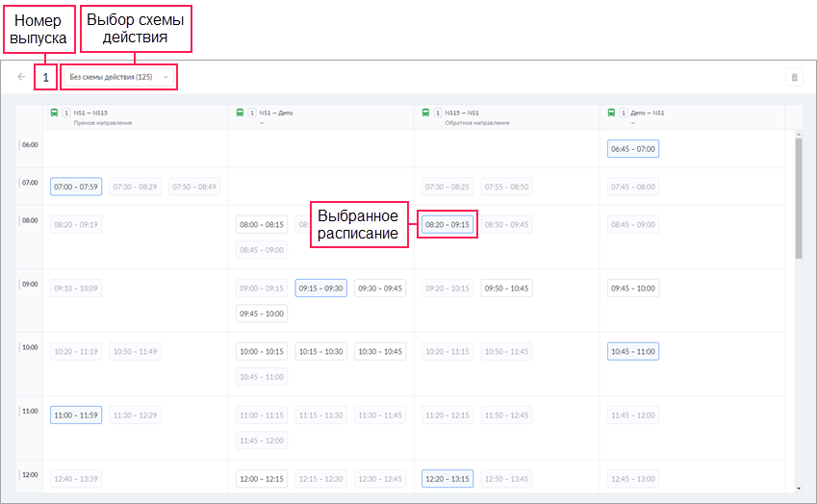Click the 09:20 - 10:15 slot
Image resolution: width=817 pixels, height=504 pixels.
tap(447, 288)
